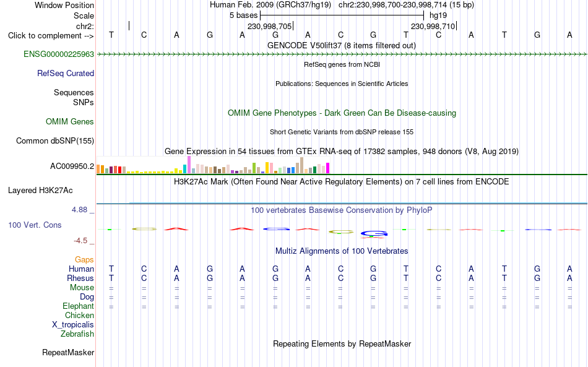Viewport: 588px width, 367px height.
Task: Click the last magenta GTEx expression bar
Action: 328,168
